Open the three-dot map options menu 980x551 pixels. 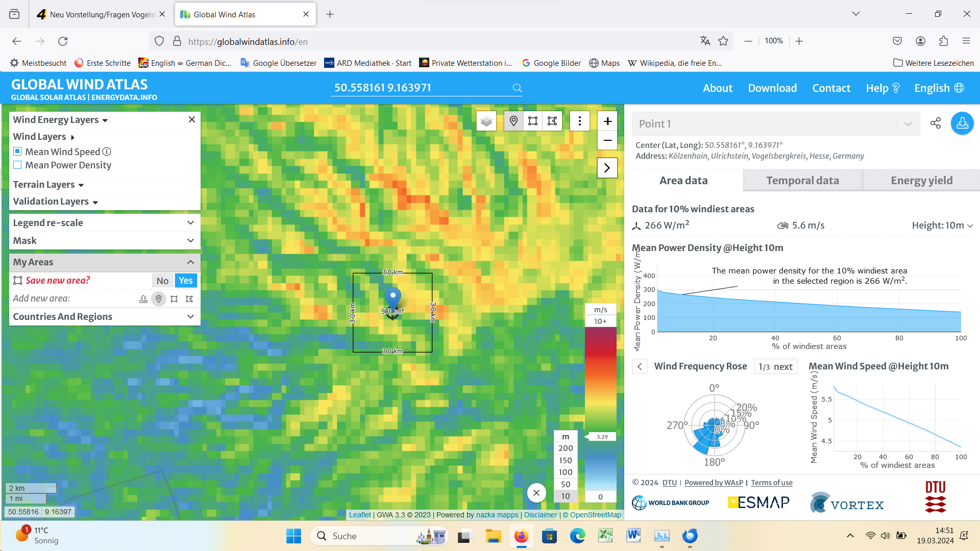pyautogui.click(x=579, y=121)
